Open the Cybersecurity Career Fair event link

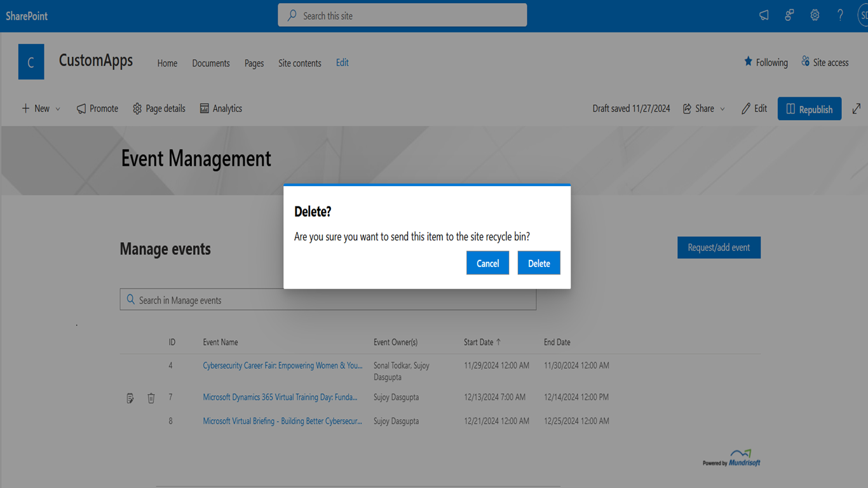[282, 365]
